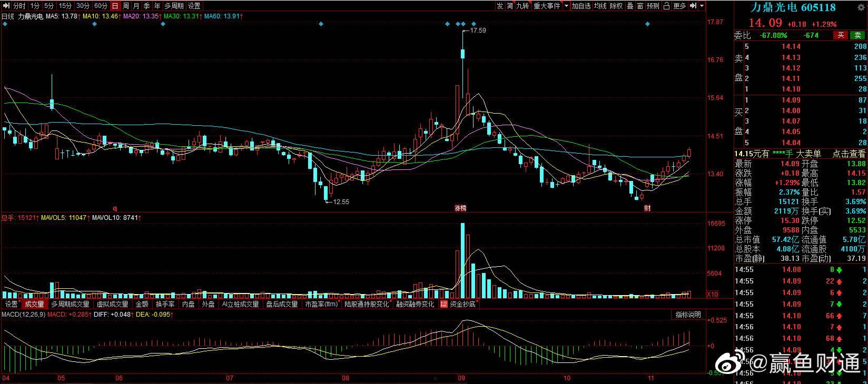Expand the 重大事件 dropdown arrow
Screen dimensions: 868x384
(566, 6)
